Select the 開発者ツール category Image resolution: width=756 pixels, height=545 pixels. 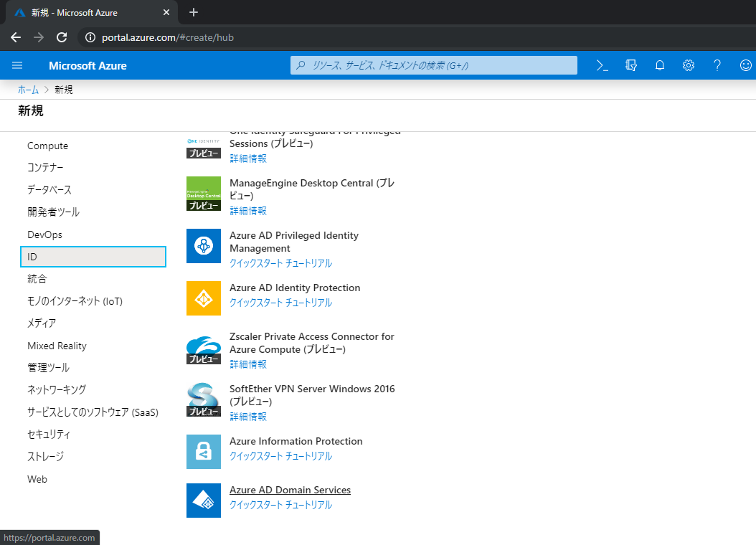point(54,212)
